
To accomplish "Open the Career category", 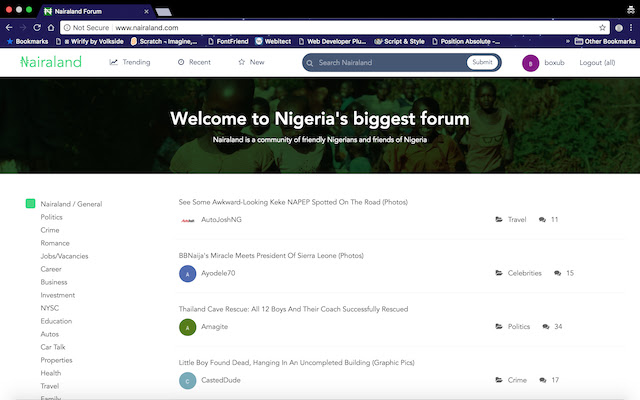I will tap(51, 269).
